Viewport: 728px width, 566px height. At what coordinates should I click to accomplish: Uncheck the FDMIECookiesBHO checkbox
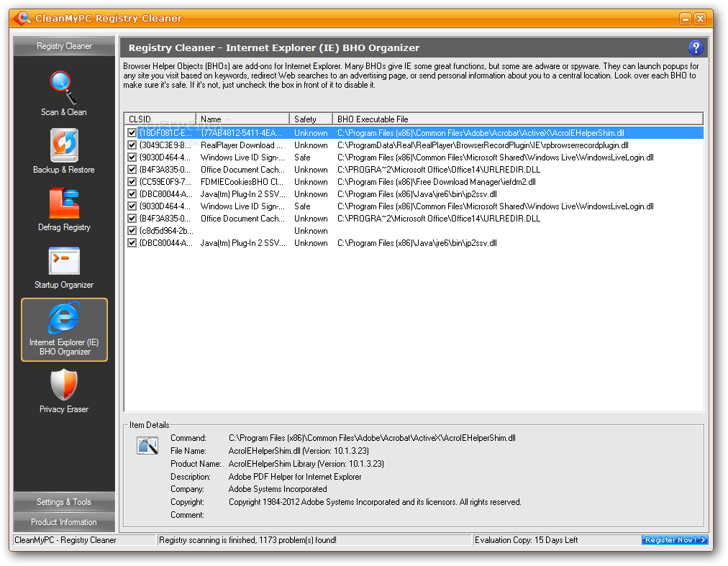[x=132, y=181]
